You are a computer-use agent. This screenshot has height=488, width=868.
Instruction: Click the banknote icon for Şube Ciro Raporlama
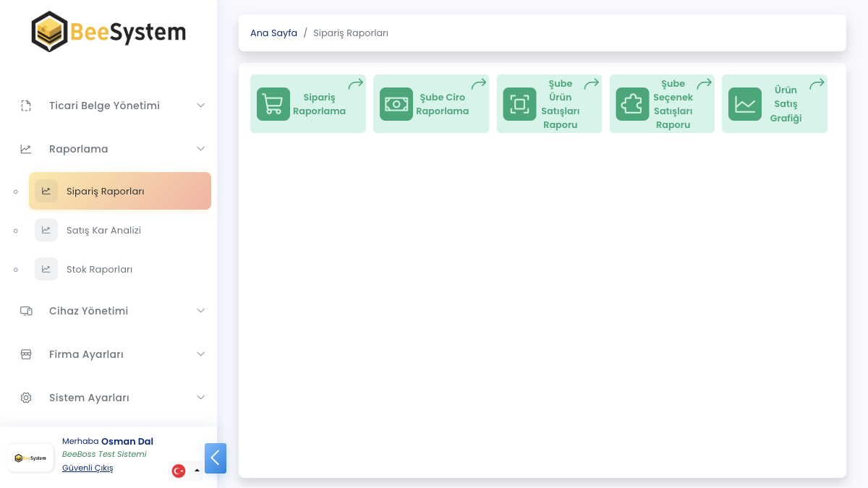click(396, 104)
